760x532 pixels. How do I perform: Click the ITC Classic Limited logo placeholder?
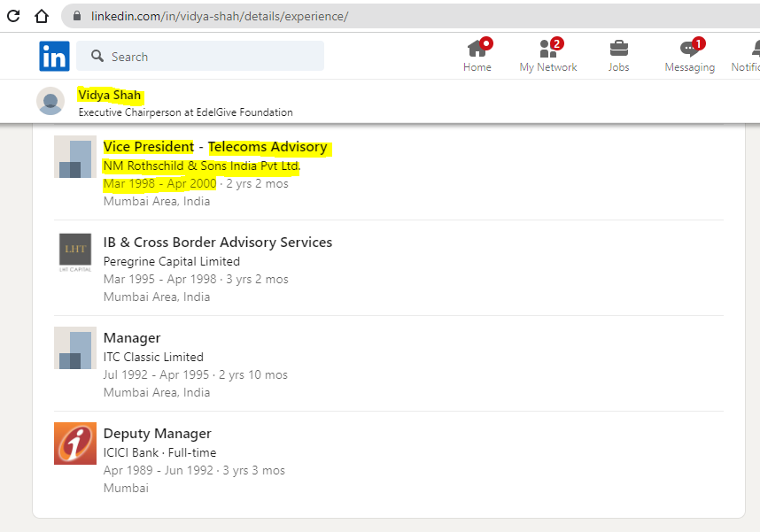[75, 348]
